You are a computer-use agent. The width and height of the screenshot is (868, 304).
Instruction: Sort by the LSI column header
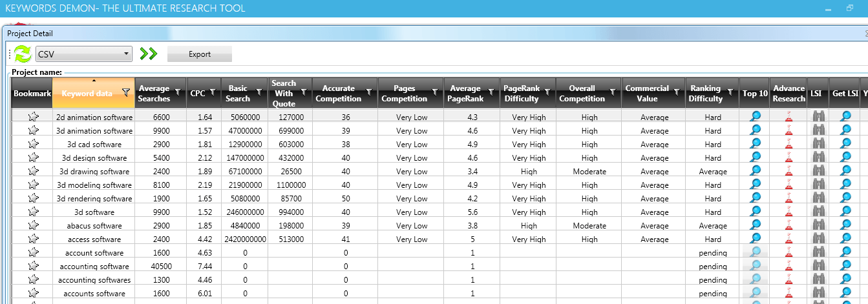click(x=816, y=93)
